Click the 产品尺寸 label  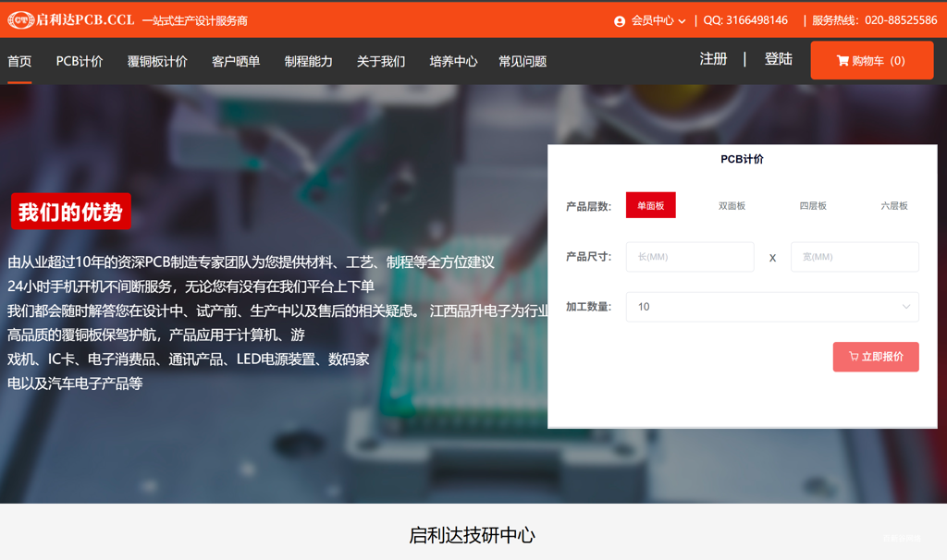pyautogui.click(x=588, y=257)
